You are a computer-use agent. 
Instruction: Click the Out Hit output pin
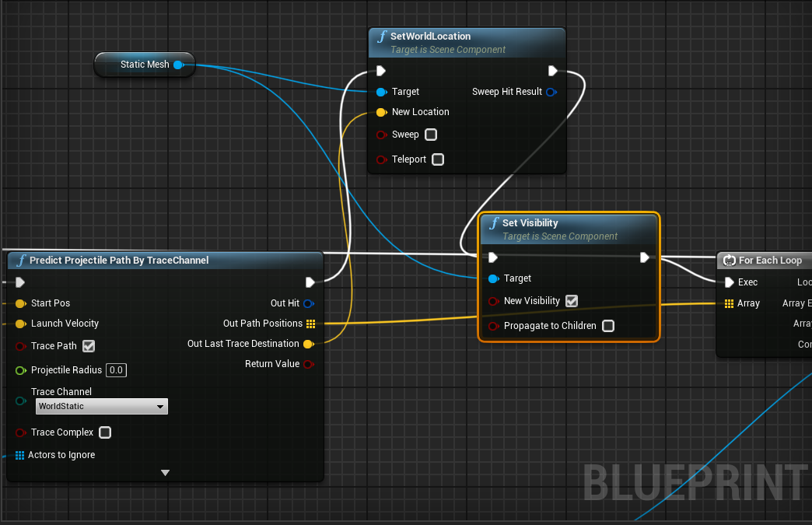click(309, 303)
